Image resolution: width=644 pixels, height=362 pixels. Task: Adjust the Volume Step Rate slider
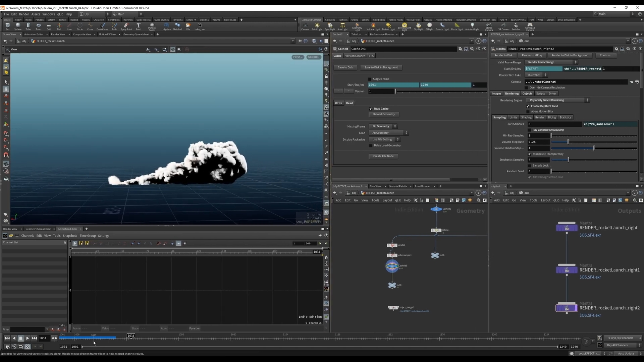pos(568,142)
